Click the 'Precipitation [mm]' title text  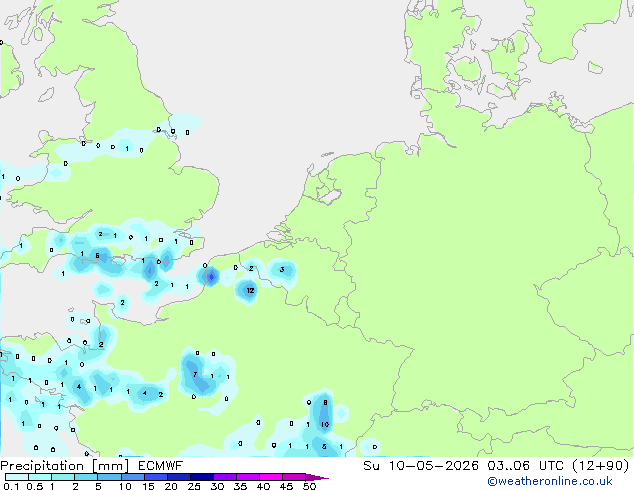coord(65,466)
